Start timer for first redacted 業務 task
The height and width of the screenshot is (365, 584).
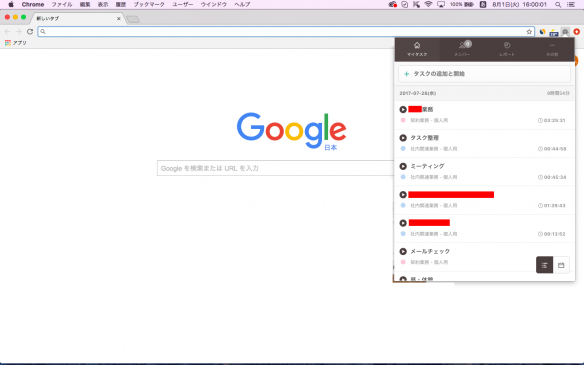pyautogui.click(x=403, y=110)
